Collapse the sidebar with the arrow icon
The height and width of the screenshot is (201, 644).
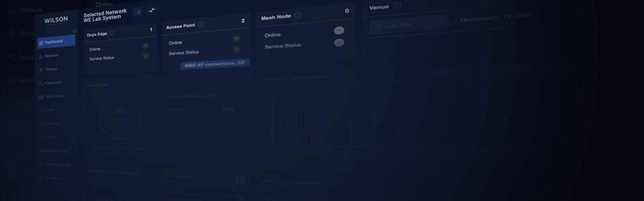coord(74,31)
